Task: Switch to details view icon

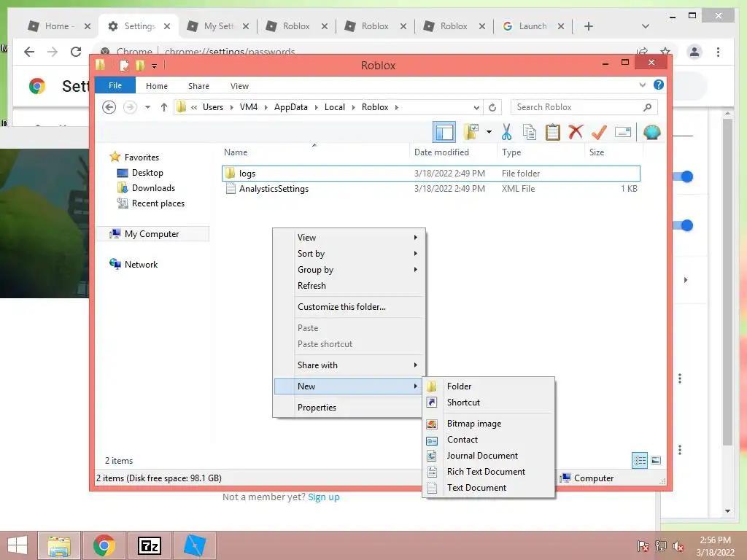Action: tap(640, 460)
